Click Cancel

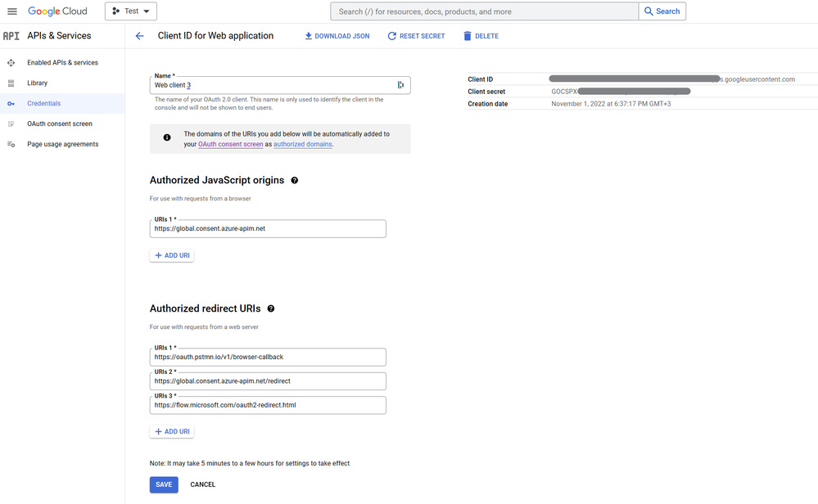pos(202,484)
